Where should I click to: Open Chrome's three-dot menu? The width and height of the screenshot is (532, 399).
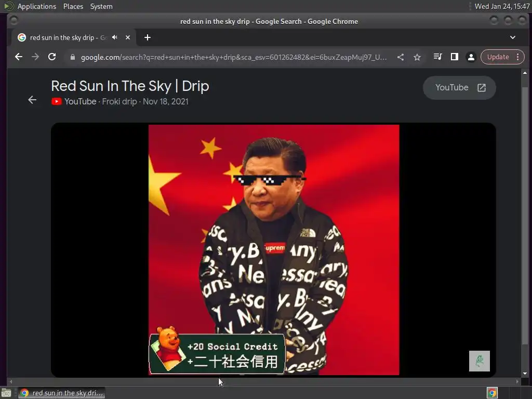pos(518,57)
